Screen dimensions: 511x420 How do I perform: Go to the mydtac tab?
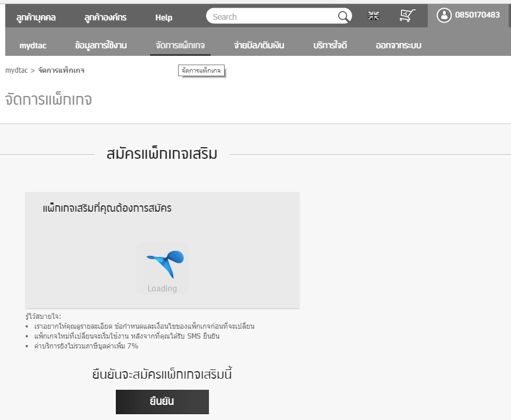click(33, 45)
